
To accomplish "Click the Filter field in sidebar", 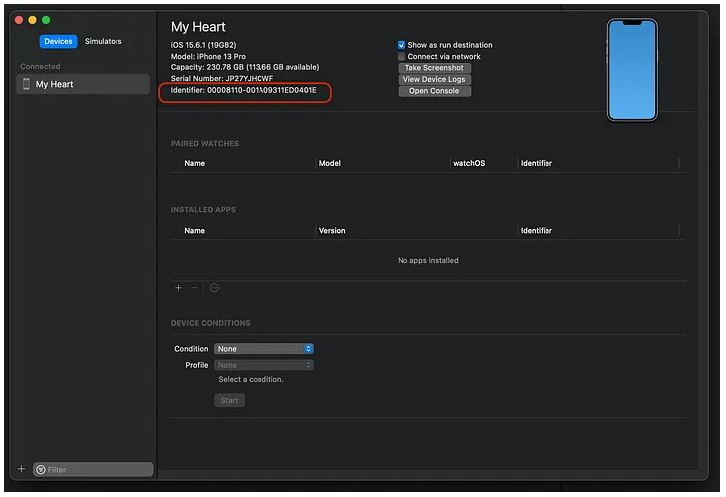I will point(93,470).
